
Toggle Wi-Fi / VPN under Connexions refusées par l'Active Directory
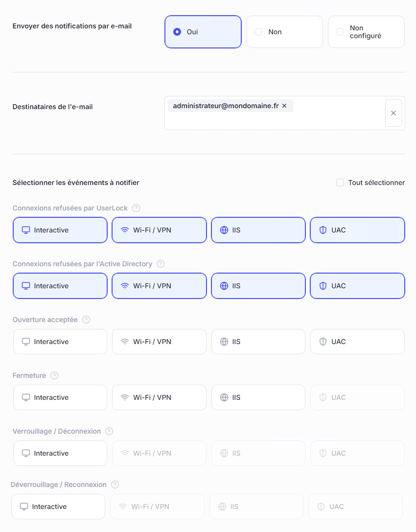[x=159, y=286]
